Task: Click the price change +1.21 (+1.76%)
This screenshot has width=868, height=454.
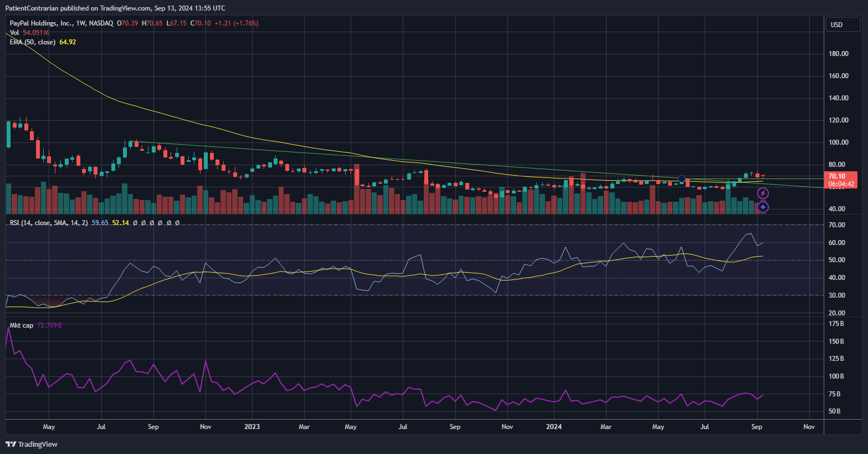Action: [236, 23]
